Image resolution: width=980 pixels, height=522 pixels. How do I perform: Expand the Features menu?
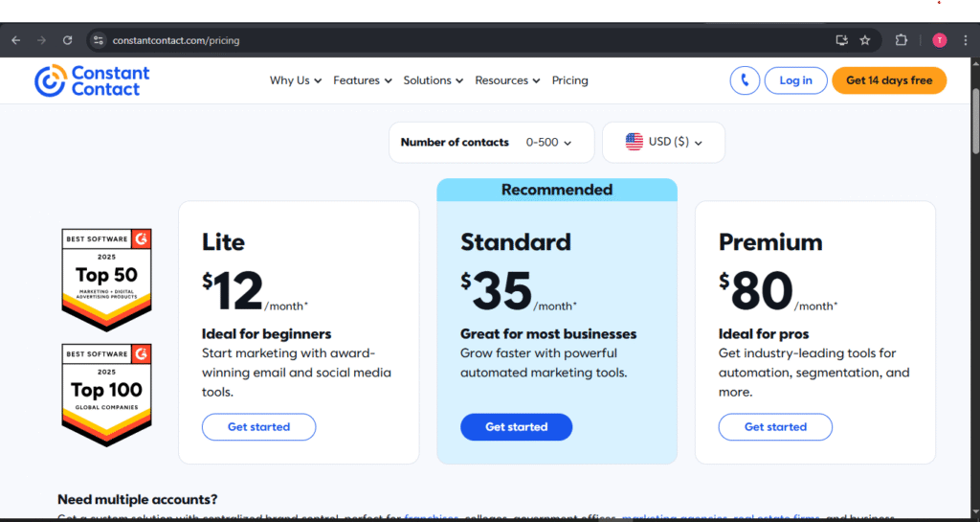363,80
